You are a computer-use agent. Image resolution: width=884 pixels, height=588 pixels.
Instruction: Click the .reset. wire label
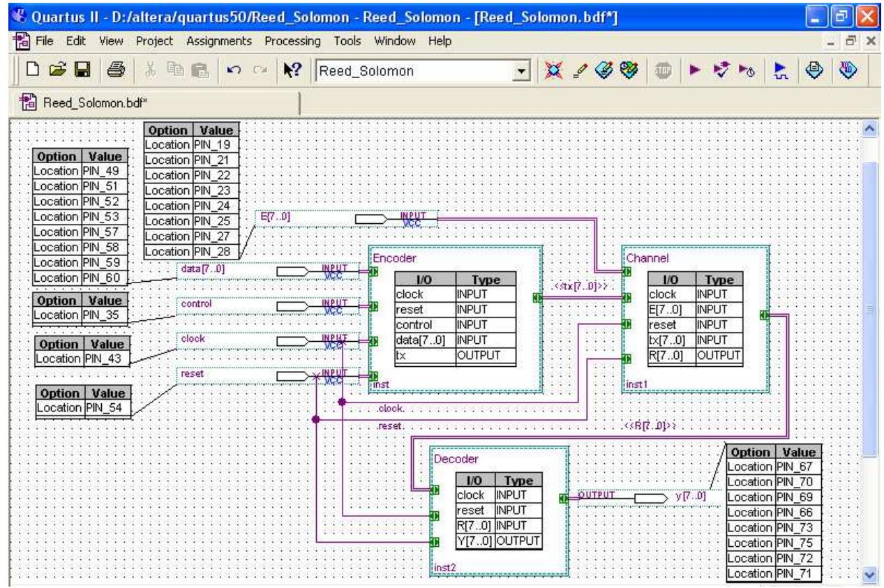pos(390,425)
